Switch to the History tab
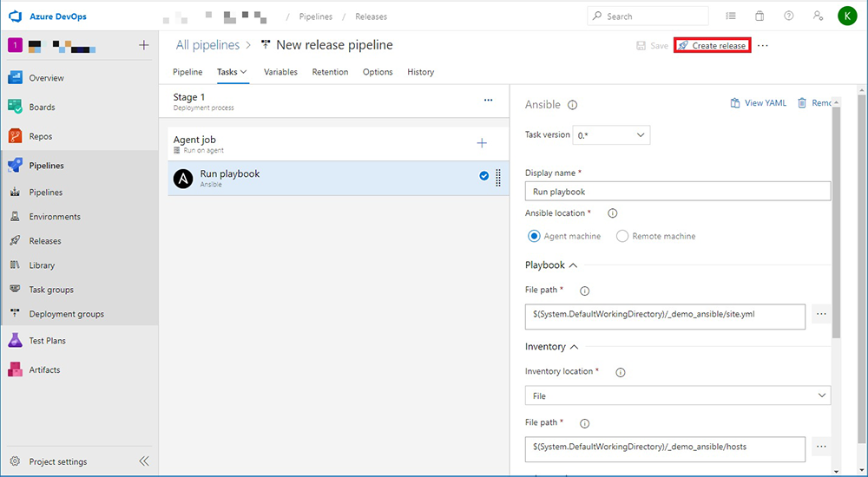The height and width of the screenshot is (477, 868). click(x=421, y=72)
